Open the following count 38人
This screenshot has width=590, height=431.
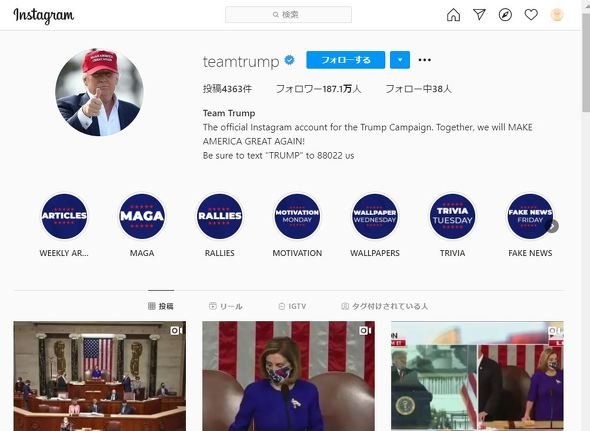point(418,89)
